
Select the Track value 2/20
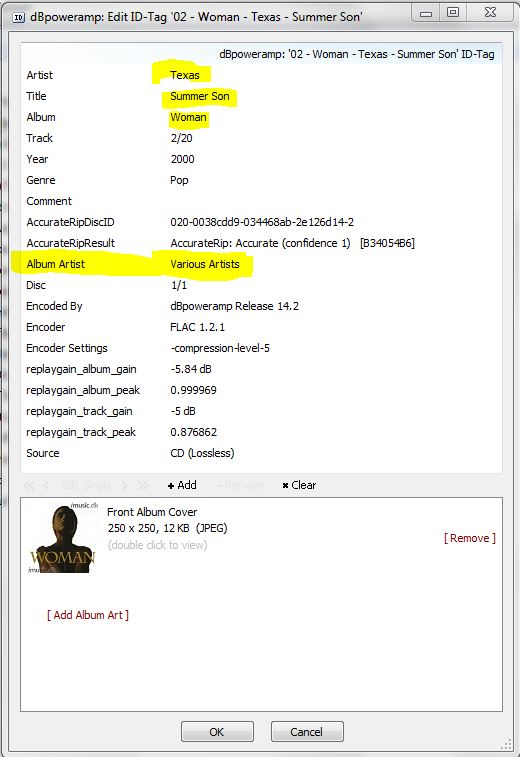[x=182, y=138]
